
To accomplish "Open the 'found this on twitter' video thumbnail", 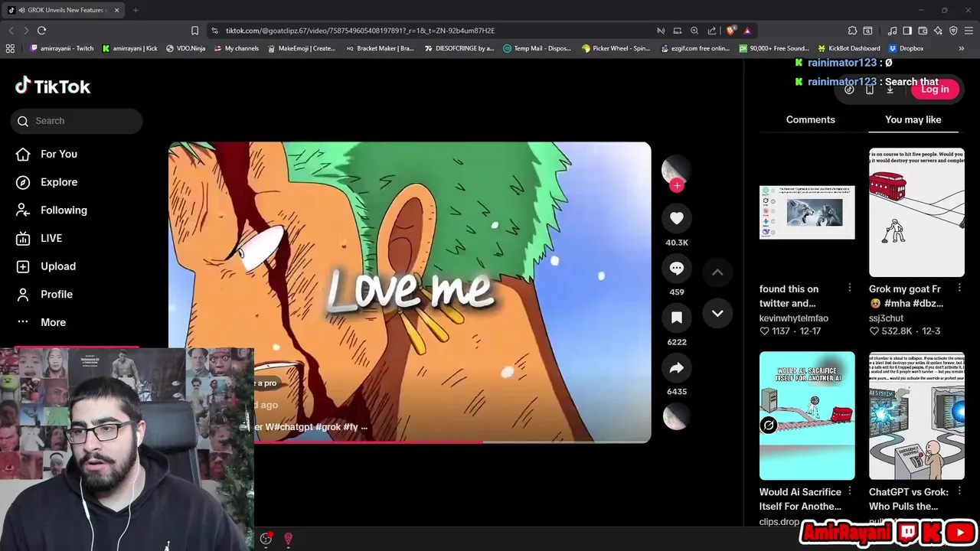I will [807, 212].
